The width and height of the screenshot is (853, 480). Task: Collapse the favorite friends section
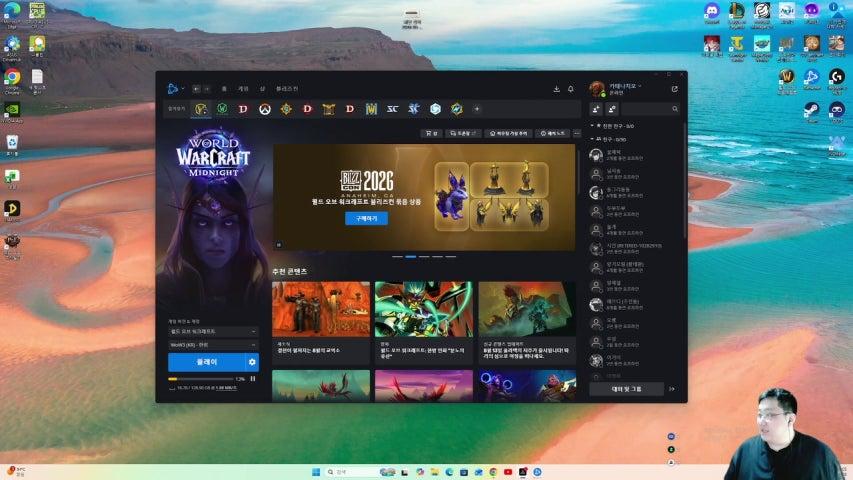coord(592,126)
